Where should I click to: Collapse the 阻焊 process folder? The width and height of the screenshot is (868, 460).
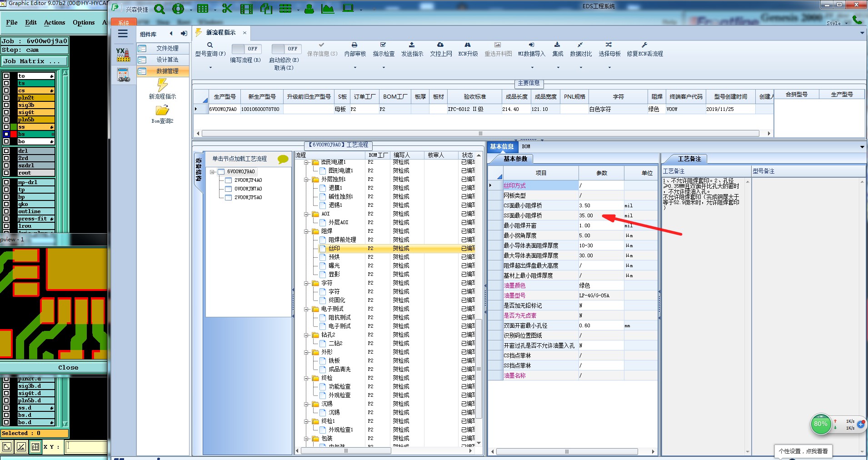point(307,231)
